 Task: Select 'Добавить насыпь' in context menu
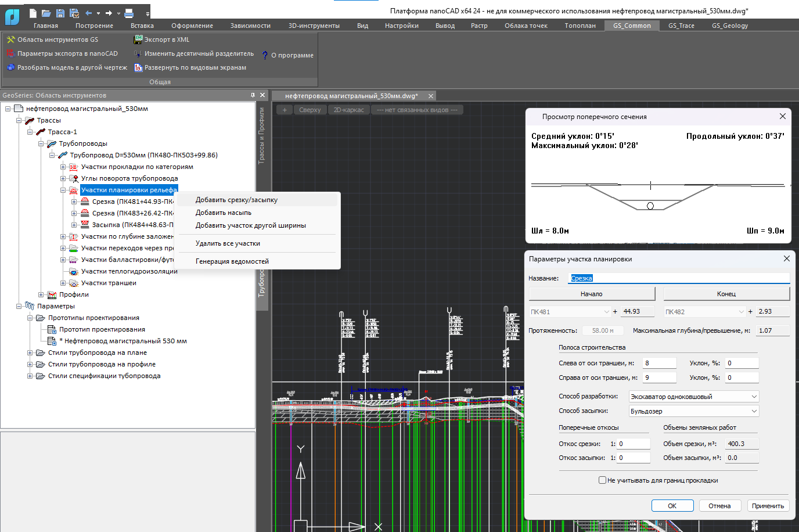click(x=224, y=213)
